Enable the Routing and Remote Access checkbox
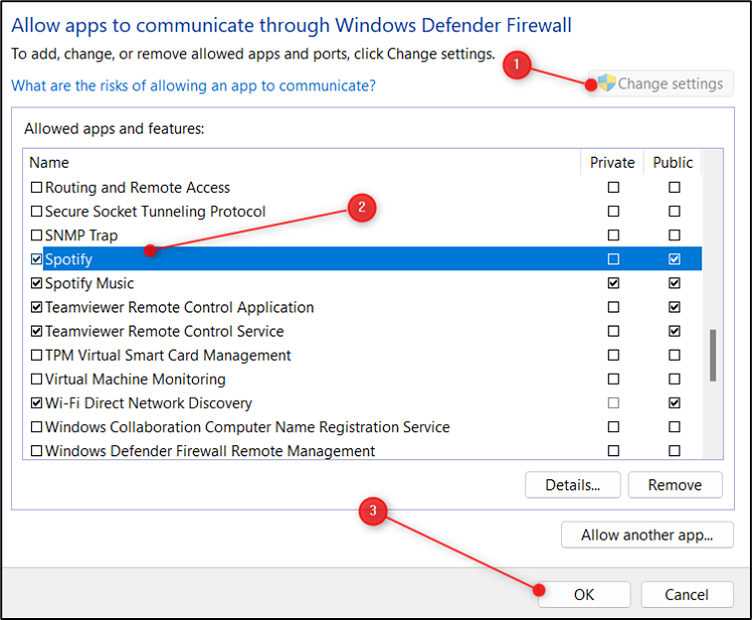The height and width of the screenshot is (620, 752). point(36,187)
